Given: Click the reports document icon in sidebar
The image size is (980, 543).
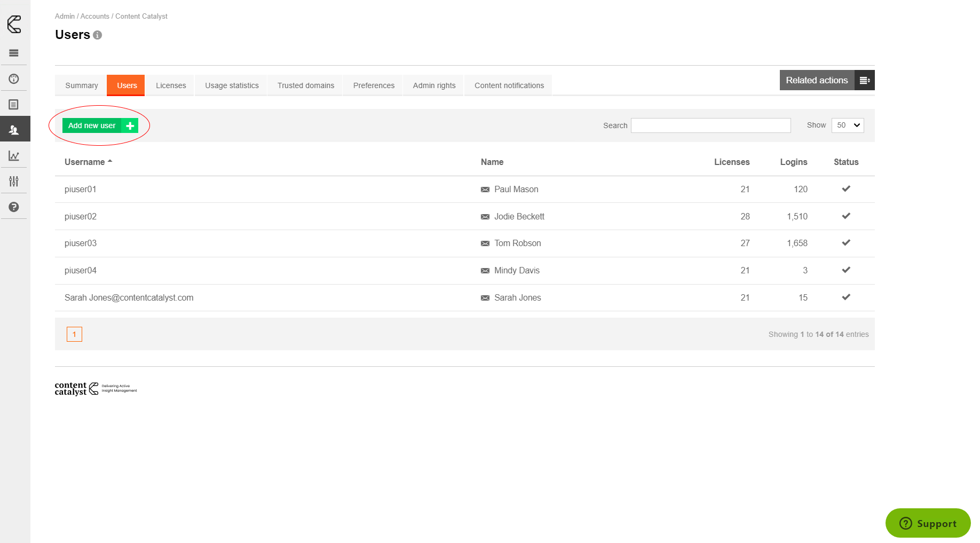Looking at the screenshot, I should 14,105.
